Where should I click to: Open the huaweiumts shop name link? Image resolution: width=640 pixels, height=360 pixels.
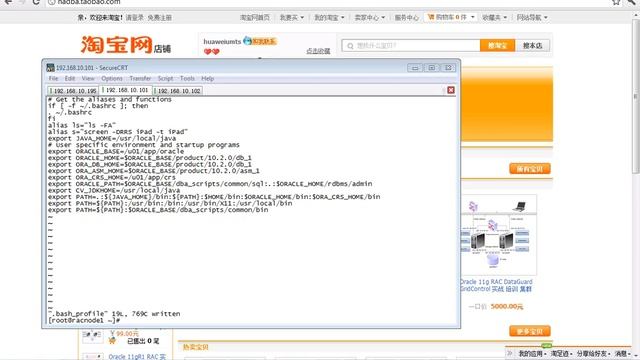(222, 42)
